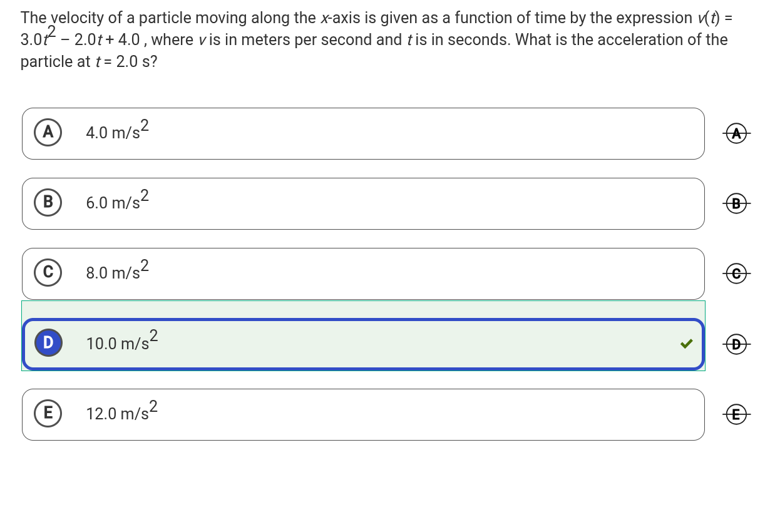Deselect the highlighted D circle

pyautogui.click(x=48, y=343)
